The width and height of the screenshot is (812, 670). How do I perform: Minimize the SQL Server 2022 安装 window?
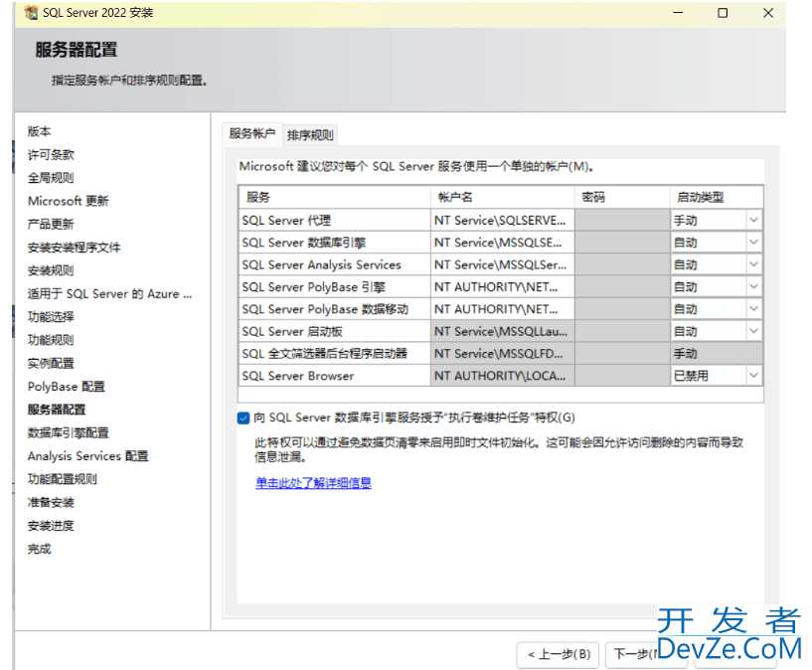pos(678,13)
